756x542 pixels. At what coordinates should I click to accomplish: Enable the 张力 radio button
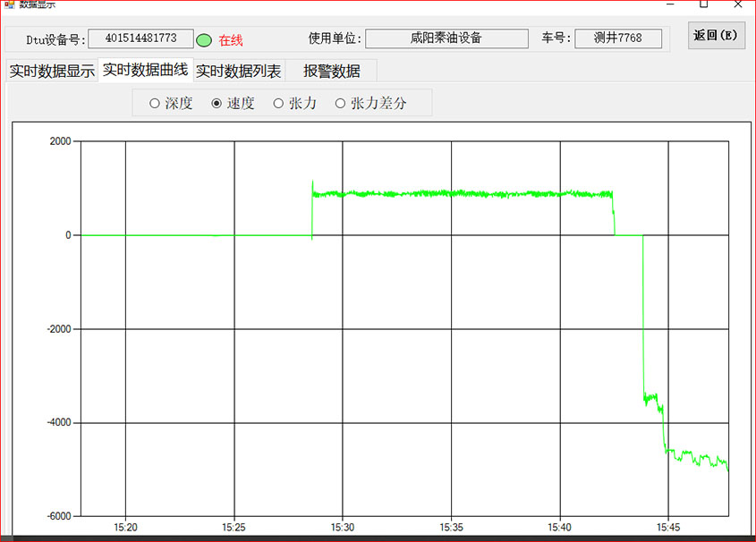click(278, 104)
